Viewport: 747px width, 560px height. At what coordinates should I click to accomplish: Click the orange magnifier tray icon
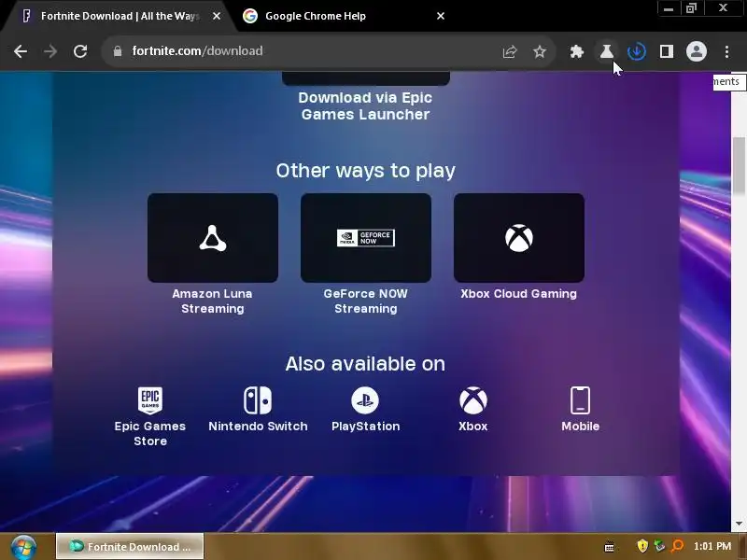coord(677,546)
